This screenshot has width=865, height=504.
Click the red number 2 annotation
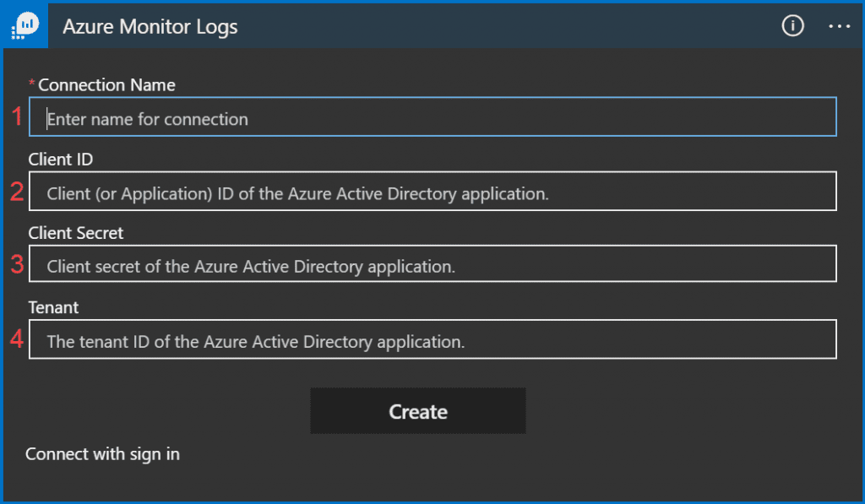(x=17, y=192)
